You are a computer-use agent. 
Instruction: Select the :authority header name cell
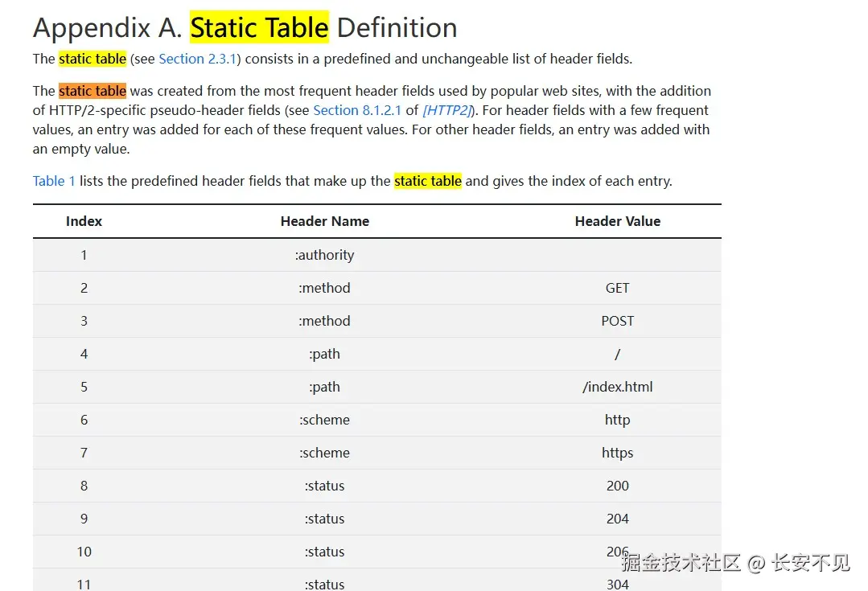(x=325, y=255)
